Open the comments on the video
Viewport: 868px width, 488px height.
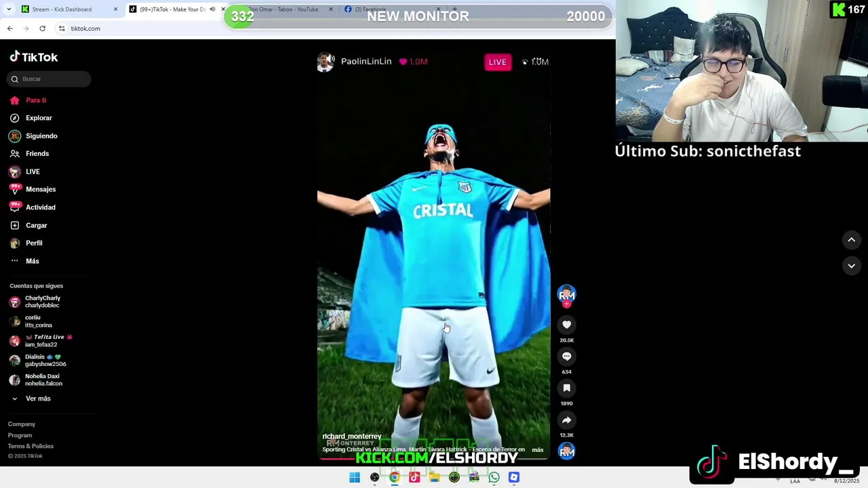point(566,357)
